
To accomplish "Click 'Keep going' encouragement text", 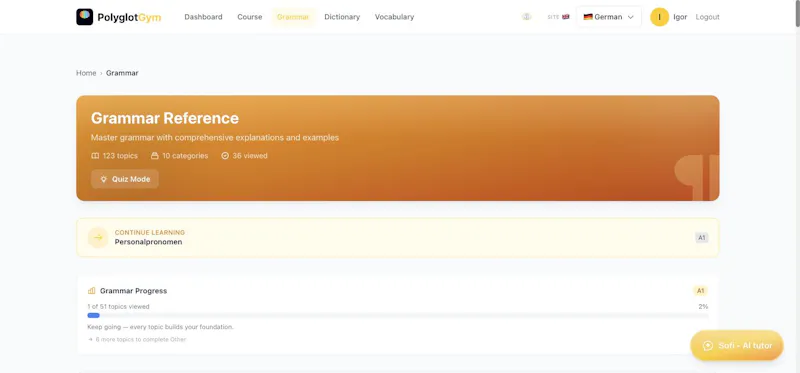I will 160,327.
